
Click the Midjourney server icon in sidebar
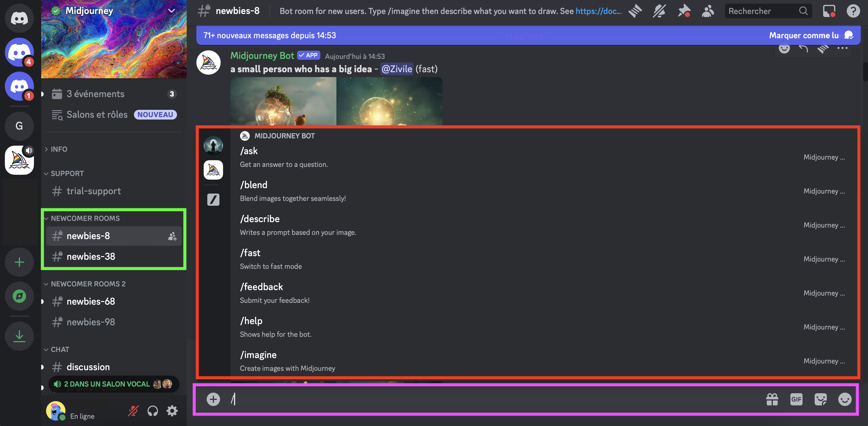coord(21,161)
